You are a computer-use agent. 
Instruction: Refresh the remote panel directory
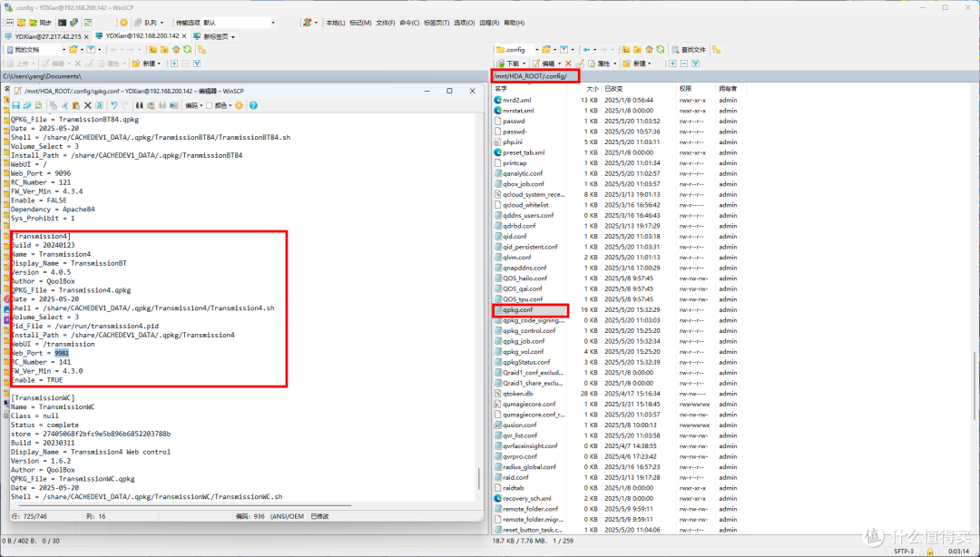pyautogui.click(x=661, y=50)
